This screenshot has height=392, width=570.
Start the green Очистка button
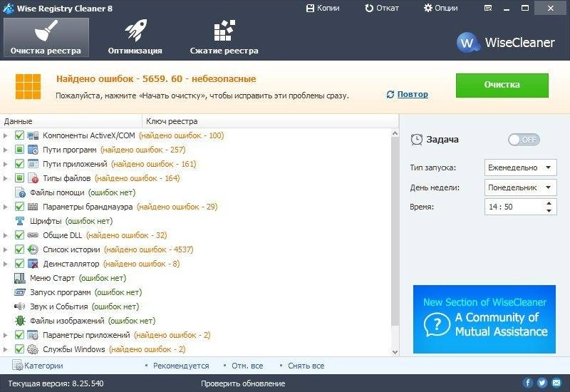click(x=502, y=85)
